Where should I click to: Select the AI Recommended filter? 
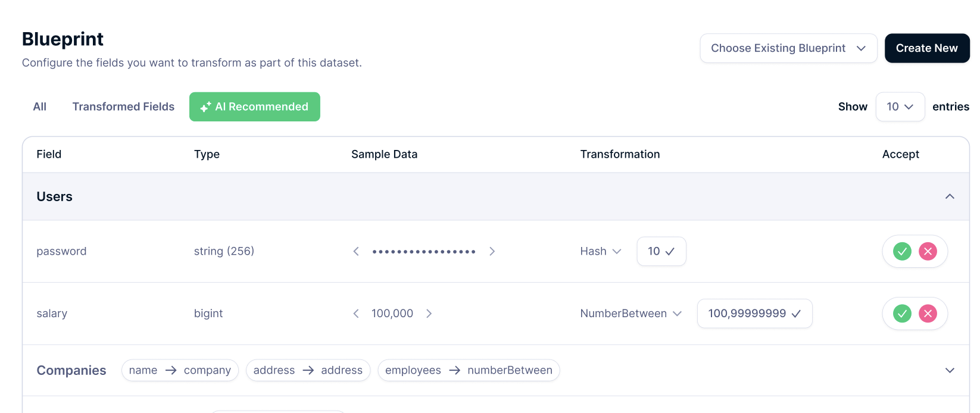(255, 107)
